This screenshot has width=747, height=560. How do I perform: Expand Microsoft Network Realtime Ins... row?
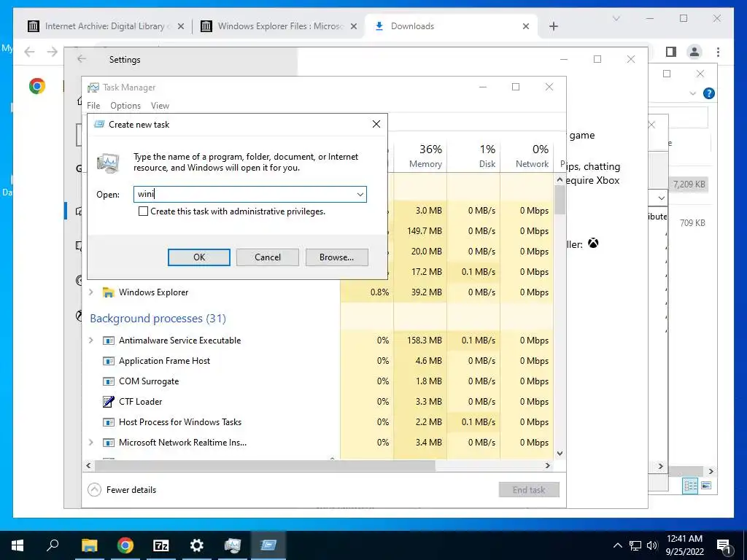(91, 443)
